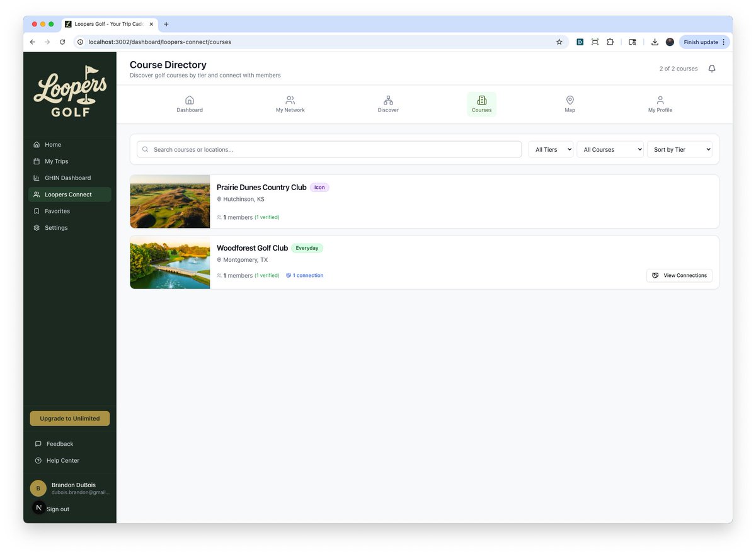Click Home in the sidebar

tap(70, 145)
